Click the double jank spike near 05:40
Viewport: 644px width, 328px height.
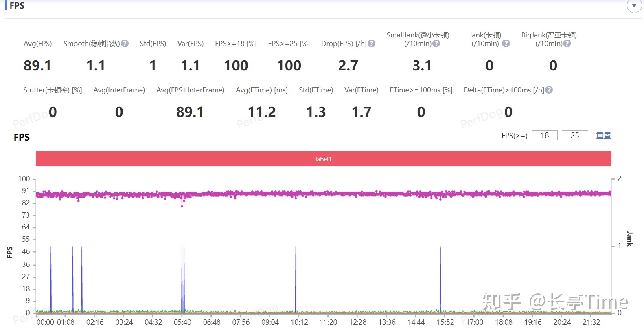point(183,277)
